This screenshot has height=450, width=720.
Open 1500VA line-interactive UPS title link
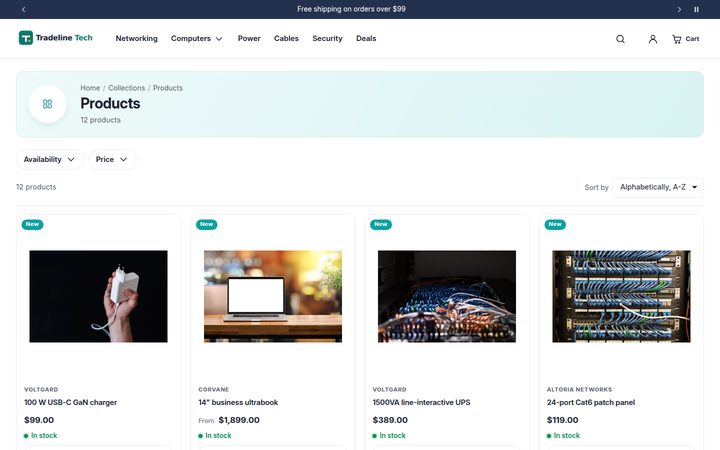(421, 402)
